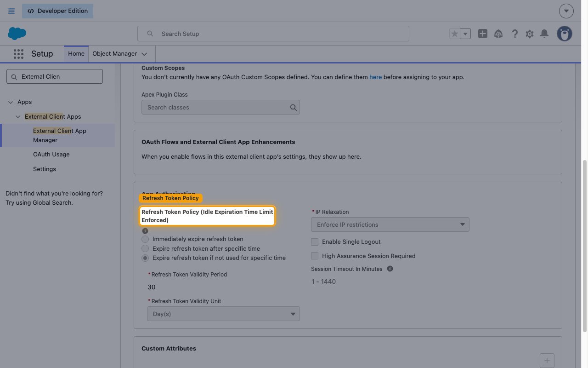The image size is (588, 368).
Task: Click the Quick Find box with 'External Clien'
Action: click(x=55, y=76)
